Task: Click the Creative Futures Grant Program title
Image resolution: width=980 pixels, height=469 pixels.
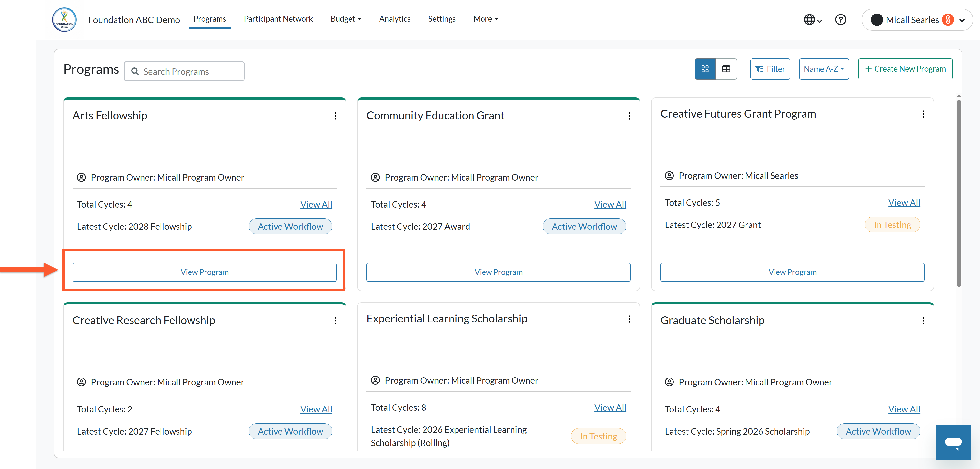Action: tap(738, 114)
